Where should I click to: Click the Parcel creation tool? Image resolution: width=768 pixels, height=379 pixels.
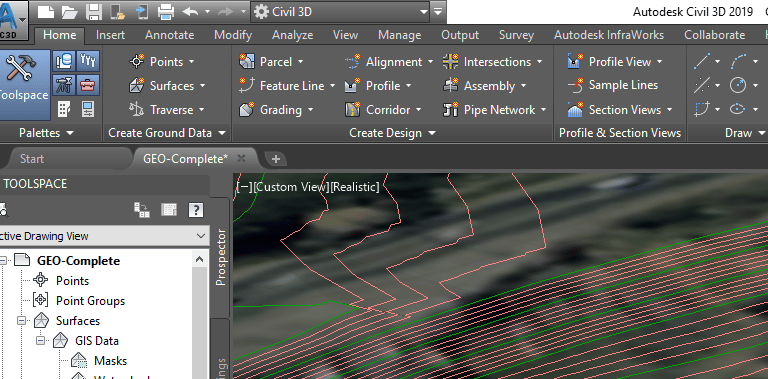pyautogui.click(x=271, y=62)
